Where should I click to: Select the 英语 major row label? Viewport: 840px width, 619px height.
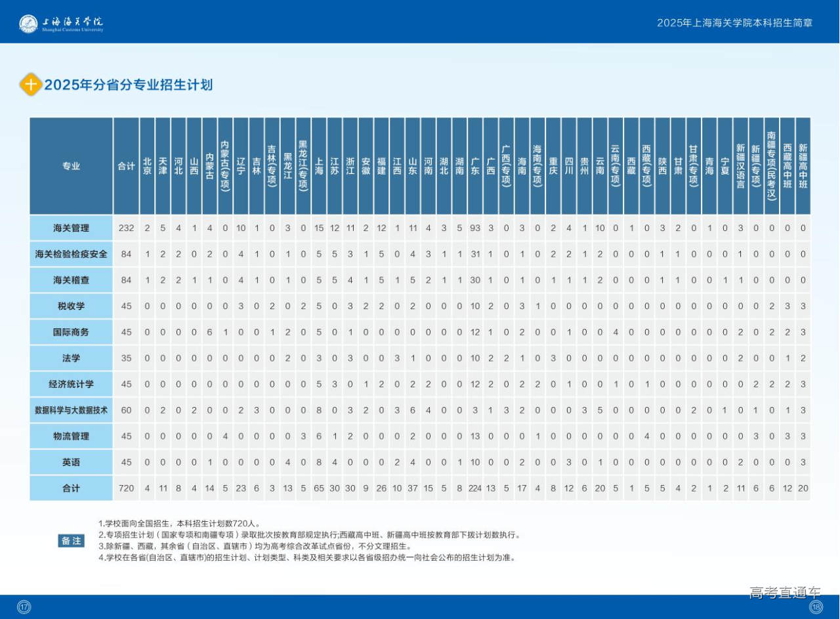coord(71,462)
